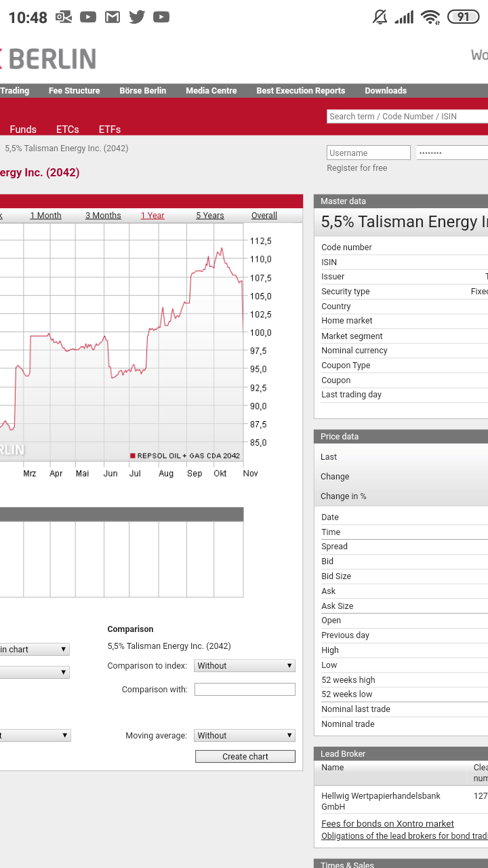The height and width of the screenshot is (868, 488).
Task: Click the Börse Berlin logo
Action: [x=48, y=59]
